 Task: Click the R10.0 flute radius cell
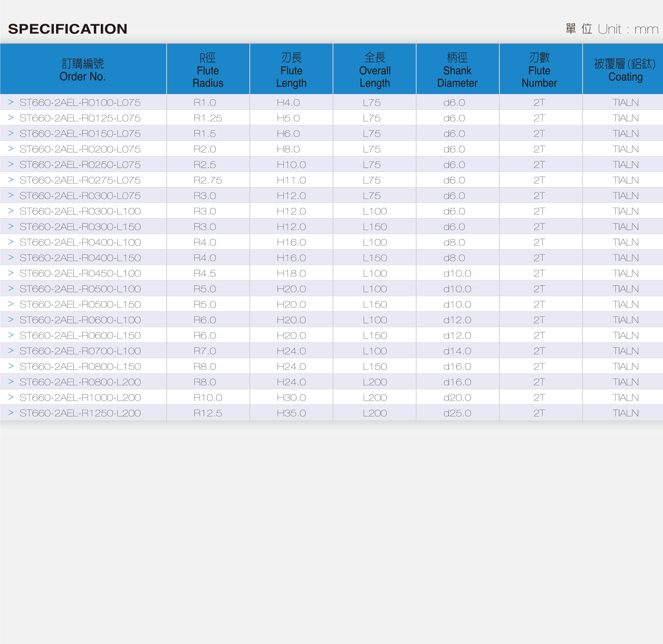point(208,397)
